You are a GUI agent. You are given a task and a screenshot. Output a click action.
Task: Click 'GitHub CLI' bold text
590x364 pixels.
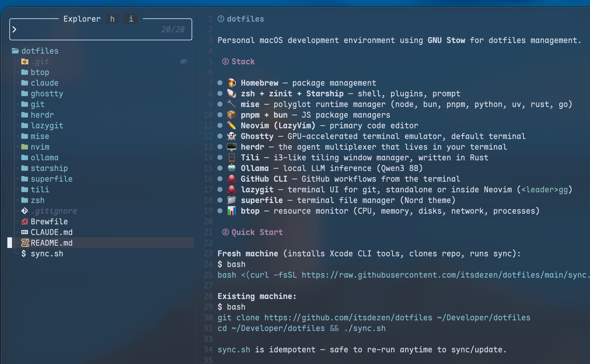coord(264,179)
